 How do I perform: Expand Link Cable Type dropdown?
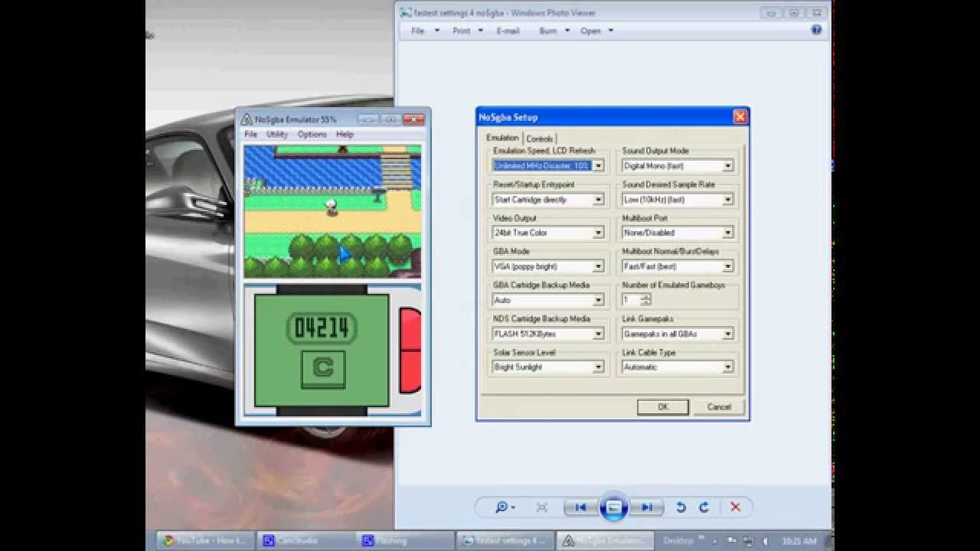click(x=727, y=367)
